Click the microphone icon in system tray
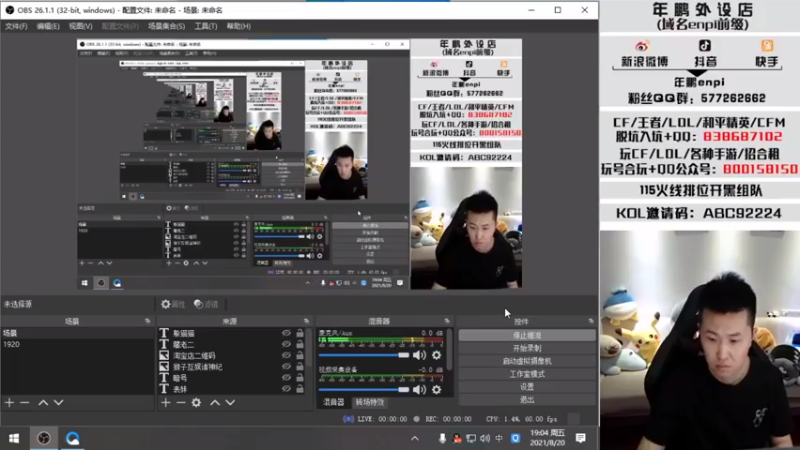 coord(442,438)
